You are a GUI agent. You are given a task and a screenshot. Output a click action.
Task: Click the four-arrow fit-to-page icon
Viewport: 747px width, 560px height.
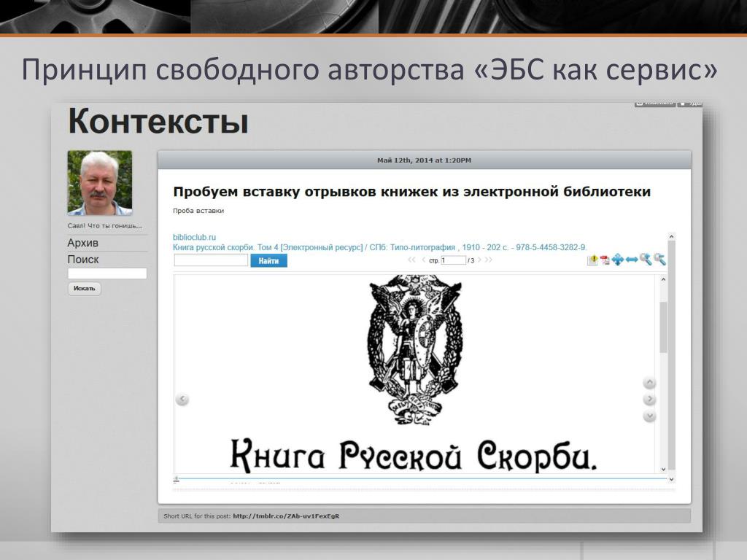point(618,260)
